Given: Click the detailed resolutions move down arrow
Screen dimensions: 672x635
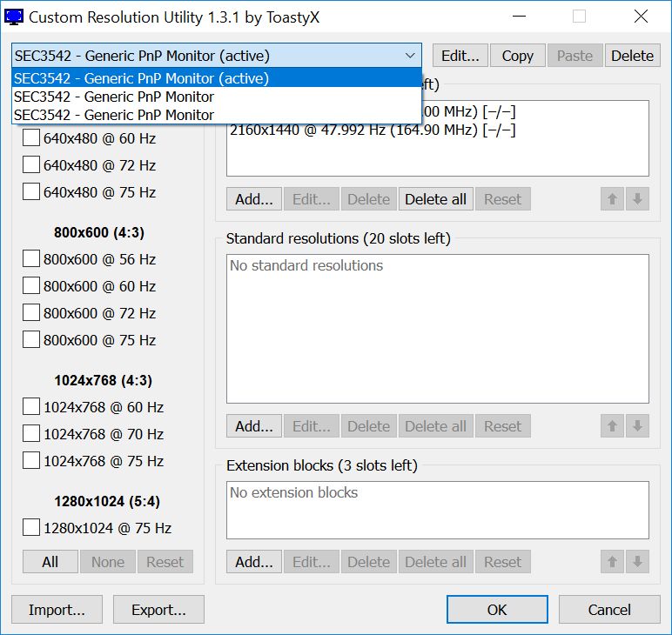Looking at the screenshot, I should 637,199.
